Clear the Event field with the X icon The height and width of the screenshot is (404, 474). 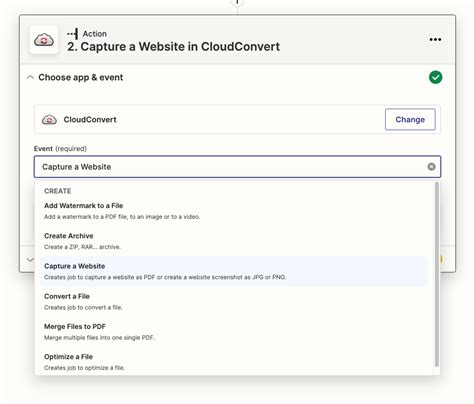tap(431, 166)
